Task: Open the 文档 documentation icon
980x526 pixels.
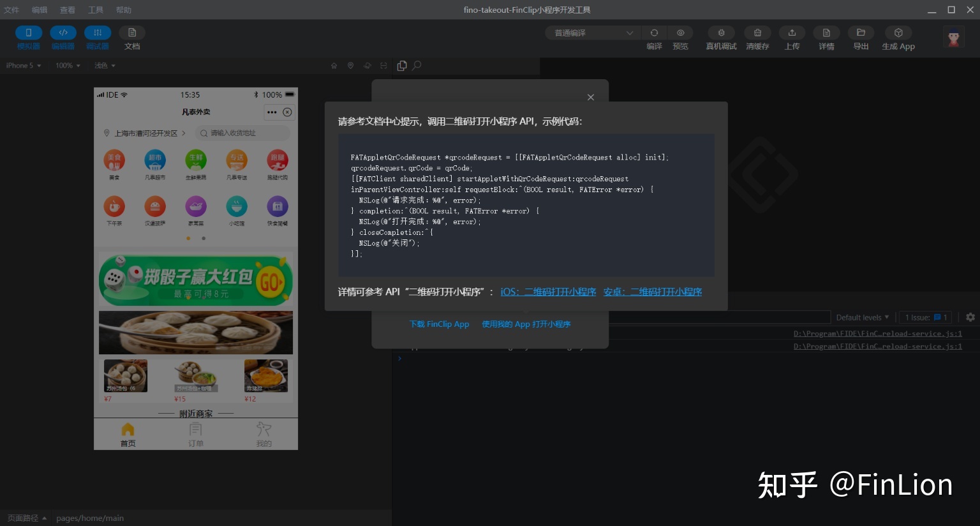Action: (x=132, y=33)
